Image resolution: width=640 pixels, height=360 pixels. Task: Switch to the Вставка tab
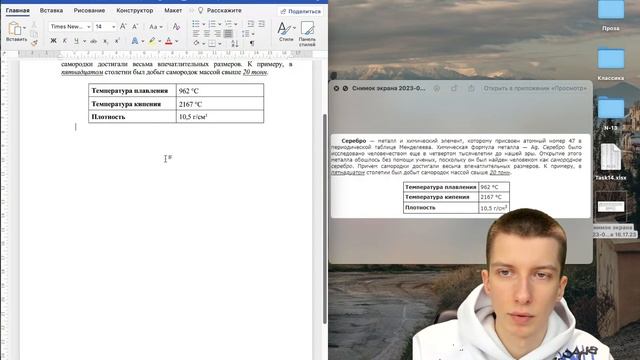tap(51, 10)
